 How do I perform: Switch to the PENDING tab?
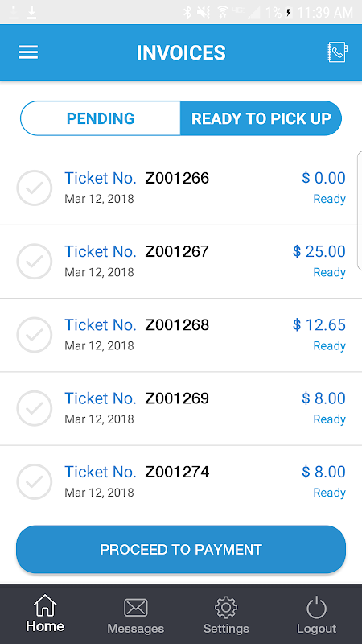[x=100, y=118]
